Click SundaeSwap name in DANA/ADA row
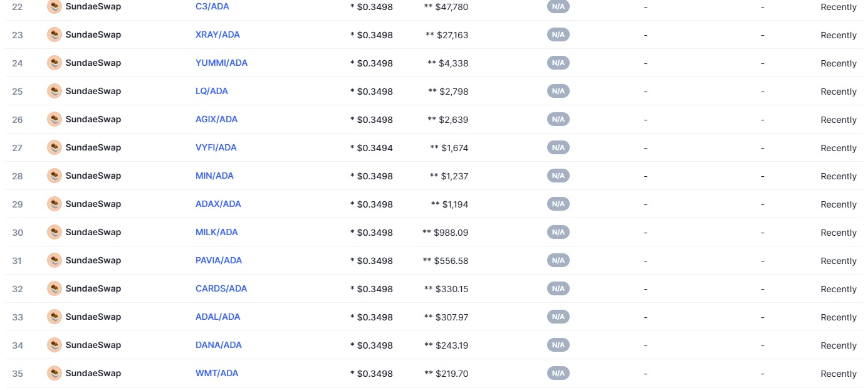 pos(93,345)
